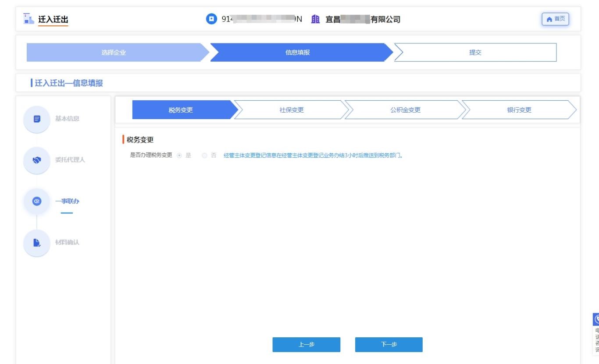Viewport: 599px width, 364px height.
Task: Click the 信息填报 progress step
Action: 297,53
